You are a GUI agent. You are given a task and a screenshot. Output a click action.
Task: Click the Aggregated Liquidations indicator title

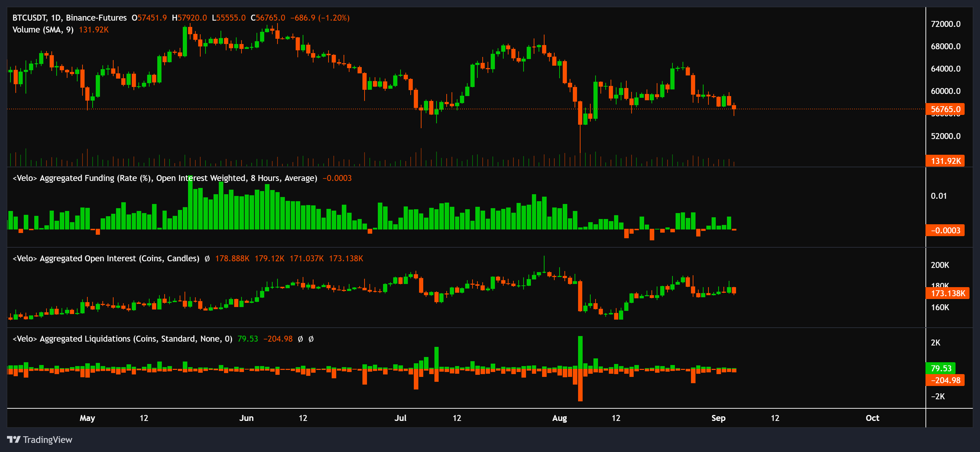pos(122,339)
